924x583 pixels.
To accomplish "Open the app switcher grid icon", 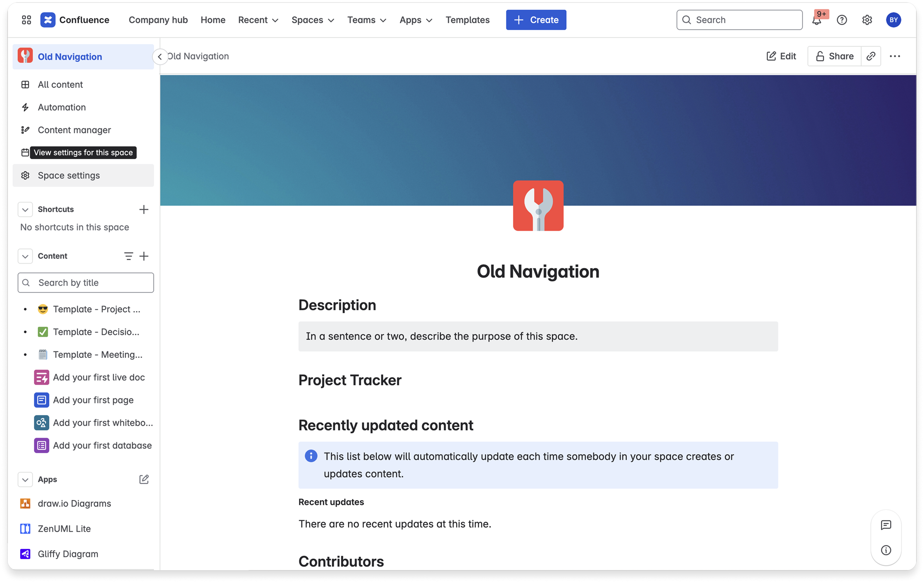I will coord(26,20).
